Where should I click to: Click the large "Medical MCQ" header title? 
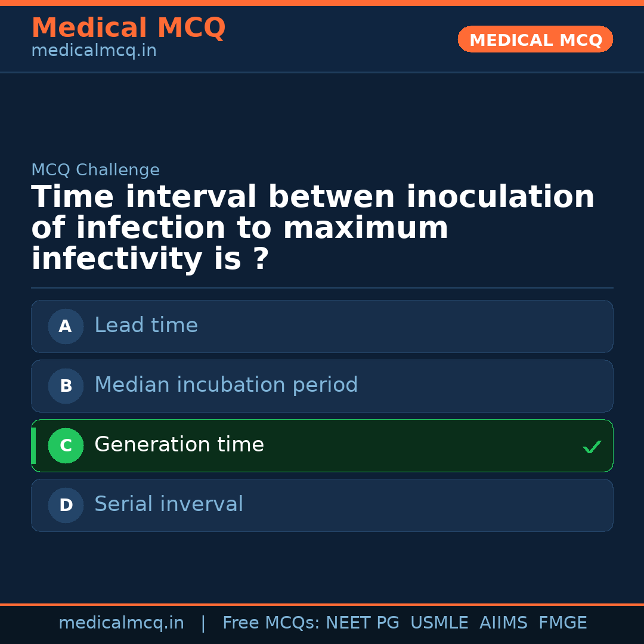click(128, 28)
